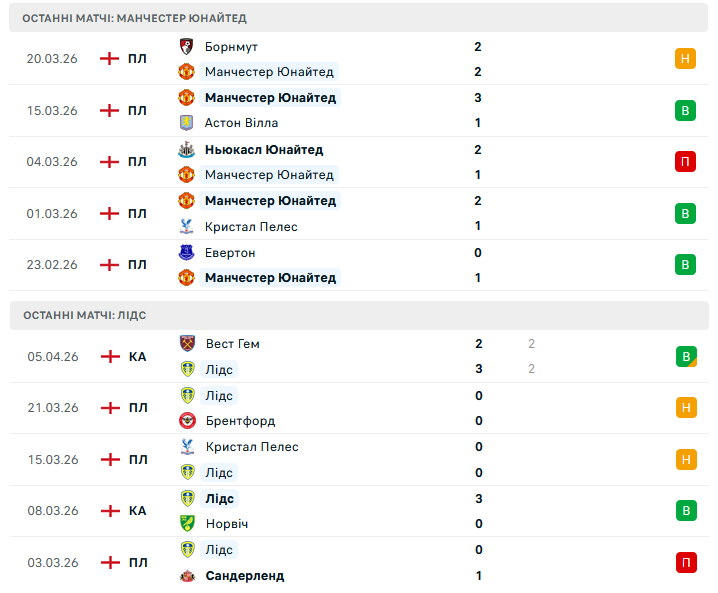Click the Вест Гем team name
Viewport: 718px width, 593px height.
[233, 344]
